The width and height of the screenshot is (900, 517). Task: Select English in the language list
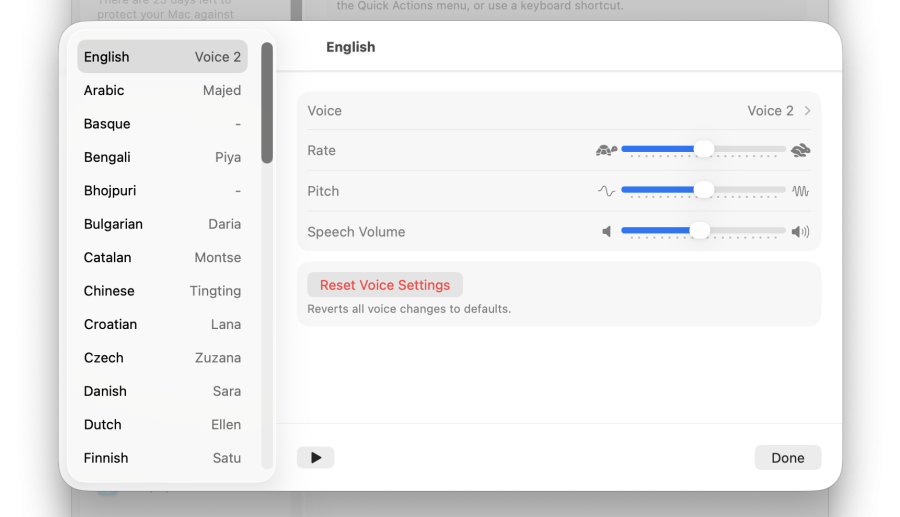click(162, 57)
